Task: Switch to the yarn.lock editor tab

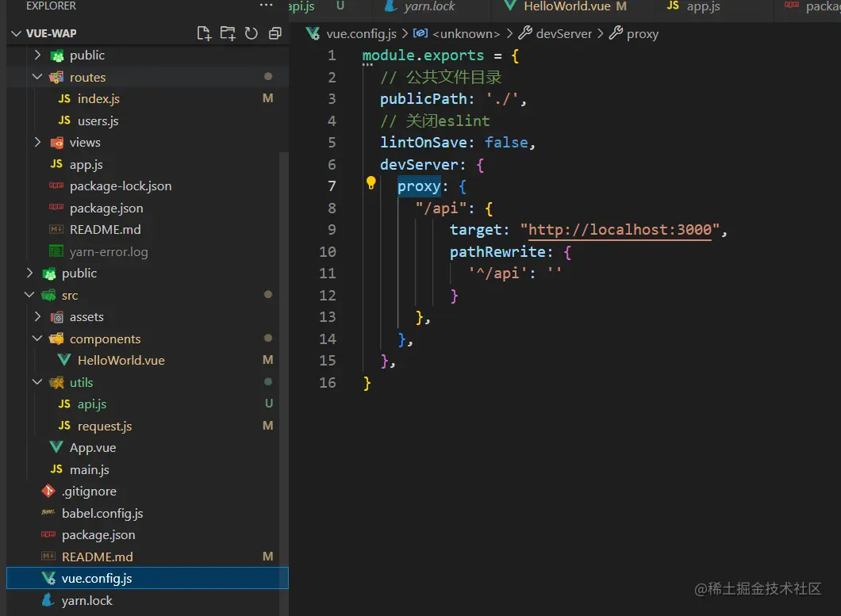Action: tap(428, 6)
